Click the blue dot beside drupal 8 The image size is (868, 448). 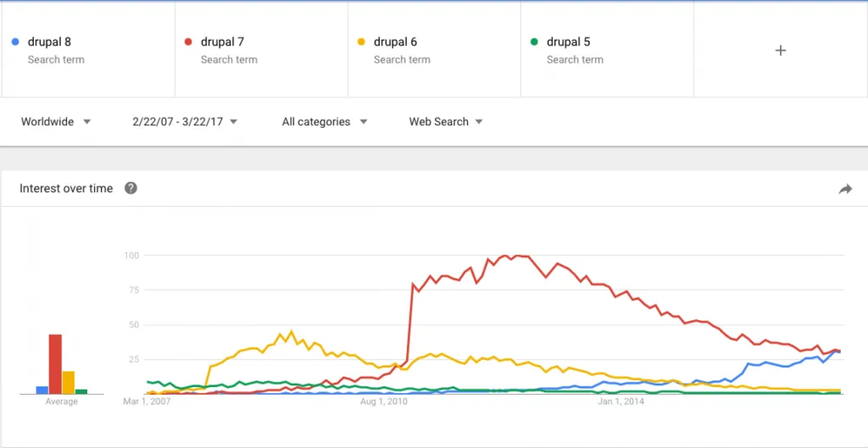16,42
